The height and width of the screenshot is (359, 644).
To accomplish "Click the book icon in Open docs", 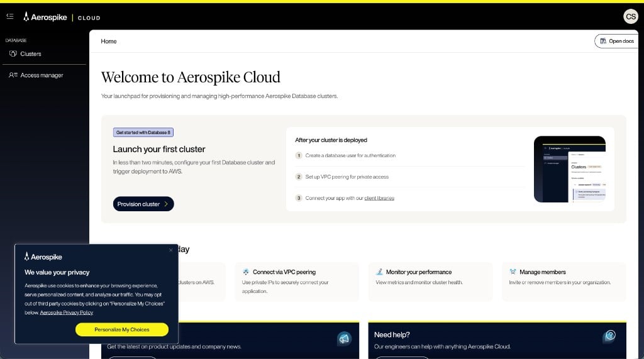I will click(x=603, y=41).
